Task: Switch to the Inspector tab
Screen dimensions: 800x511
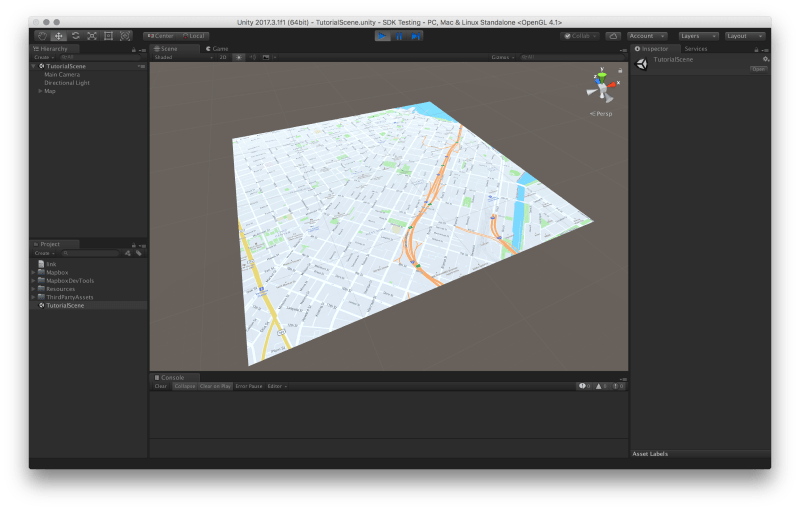Action: (655, 48)
